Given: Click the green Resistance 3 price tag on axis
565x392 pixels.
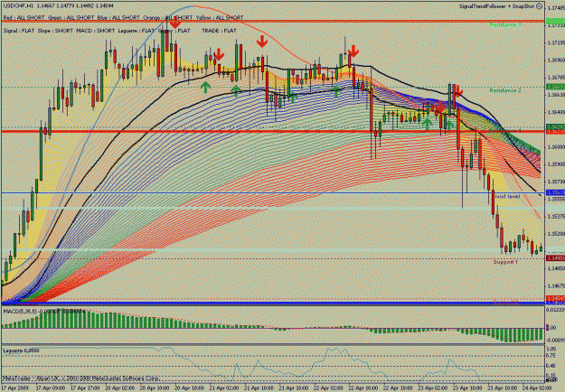Looking at the screenshot, I should tap(555, 22).
